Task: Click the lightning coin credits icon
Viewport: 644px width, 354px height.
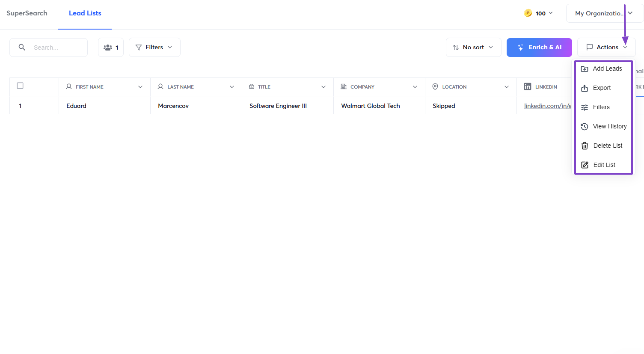Action: [x=528, y=13]
